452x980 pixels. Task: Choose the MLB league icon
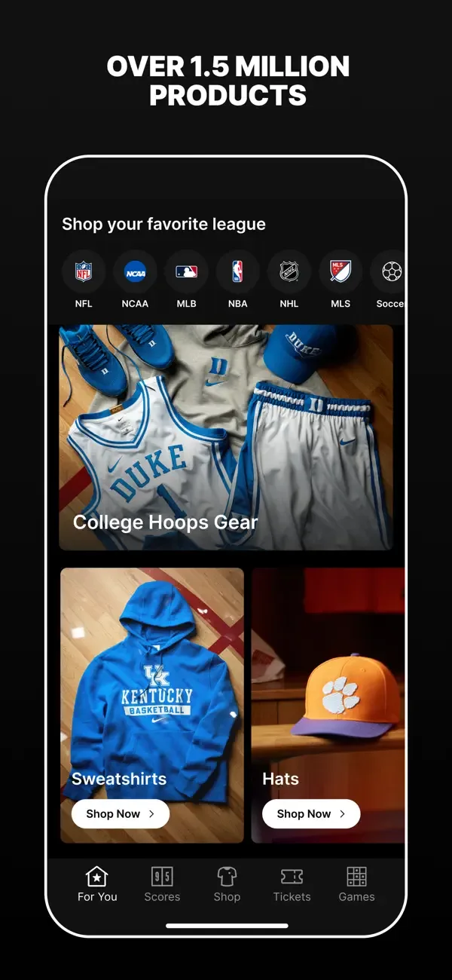[x=186, y=271]
